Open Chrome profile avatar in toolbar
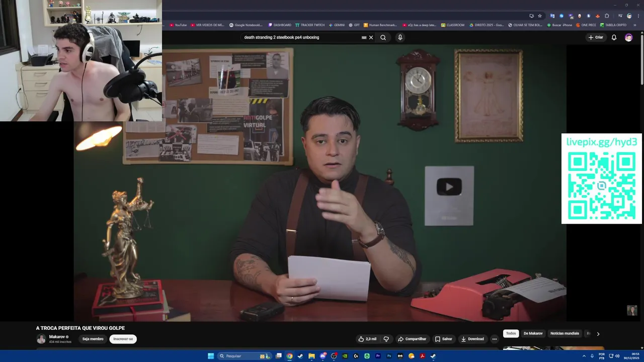This screenshot has width=644, height=362. [x=629, y=16]
